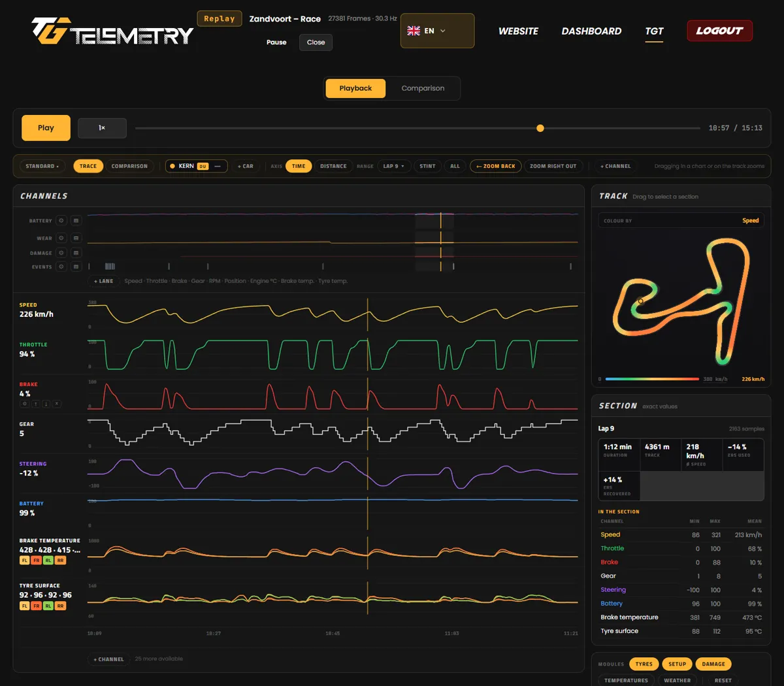Toggle RL wheel in Tyre Surface
This screenshot has width=784, height=686.
tap(48, 606)
